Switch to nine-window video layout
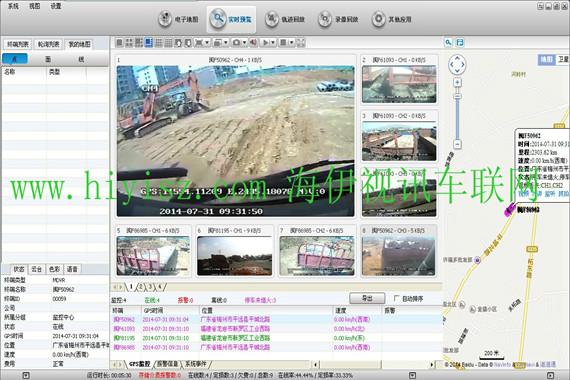The width and height of the screenshot is (570, 380). (x=158, y=43)
